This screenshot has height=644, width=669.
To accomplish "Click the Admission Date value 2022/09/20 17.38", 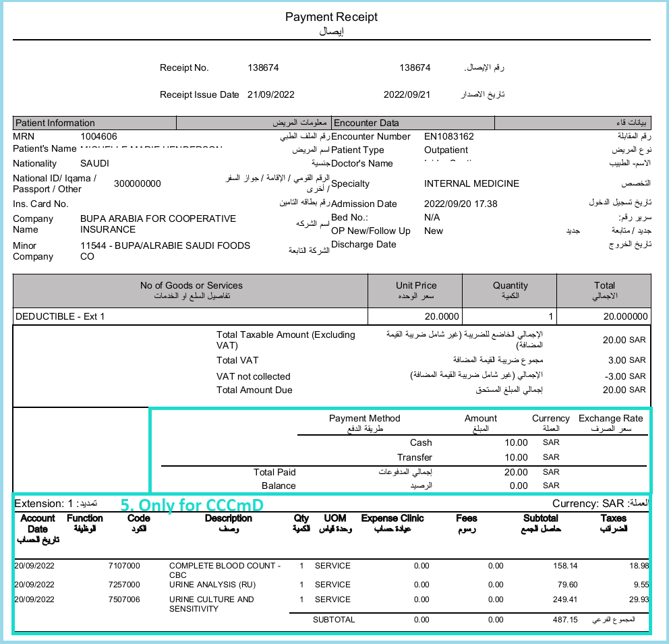I will [461, 204].
